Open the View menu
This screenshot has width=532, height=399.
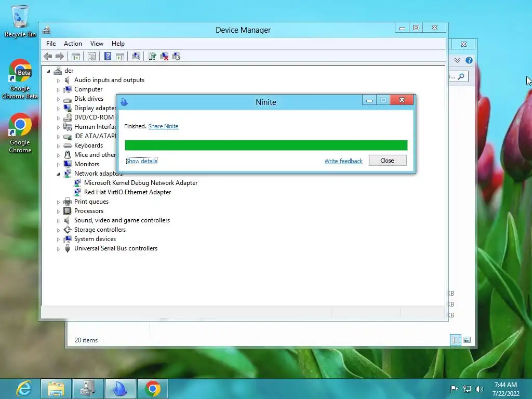(x=97, y=44)
